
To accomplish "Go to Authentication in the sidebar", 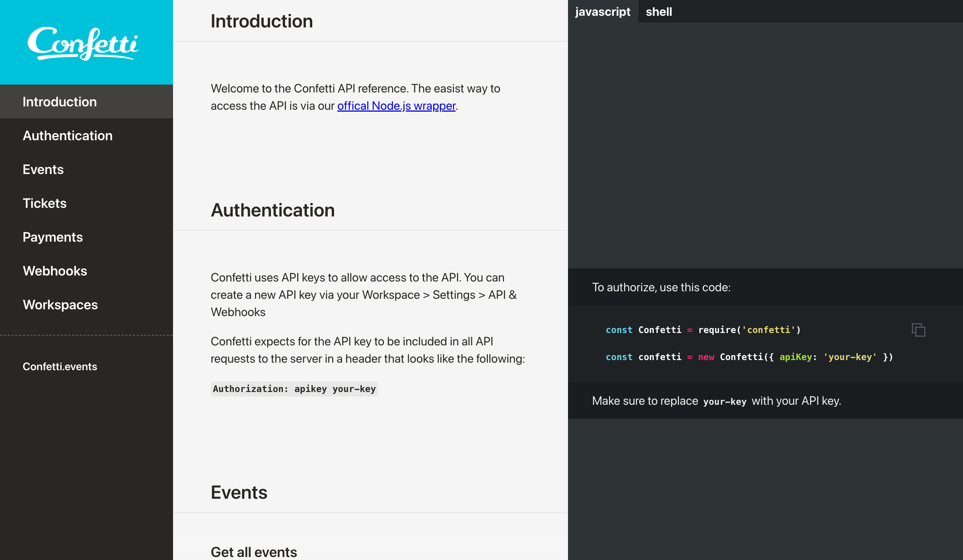I will point(87,136).
